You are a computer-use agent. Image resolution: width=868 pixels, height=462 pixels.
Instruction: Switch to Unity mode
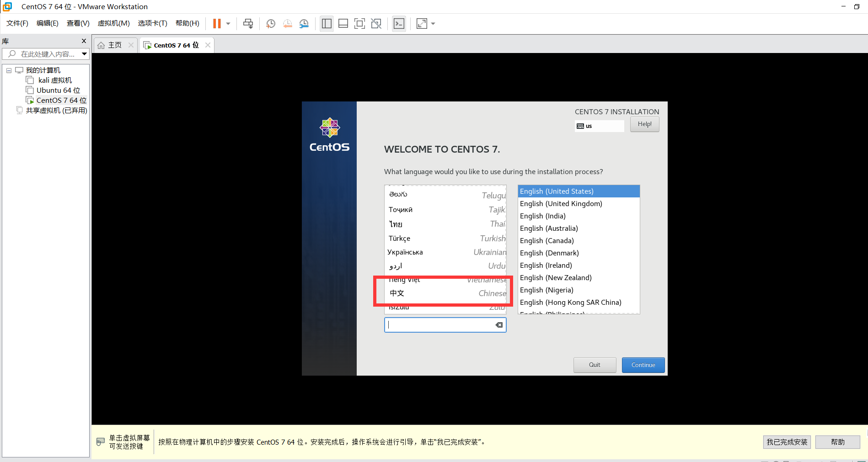coord(376,24)
